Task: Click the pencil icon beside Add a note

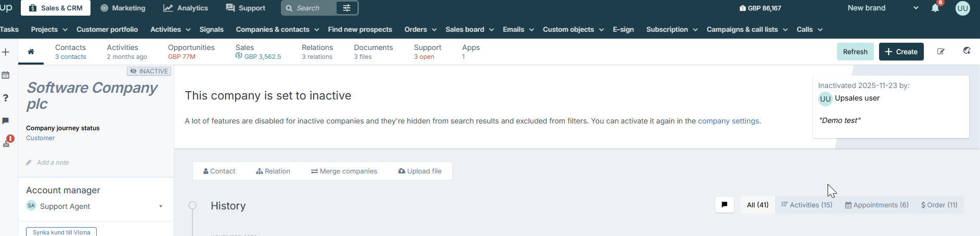Action: tap(29, 163)
